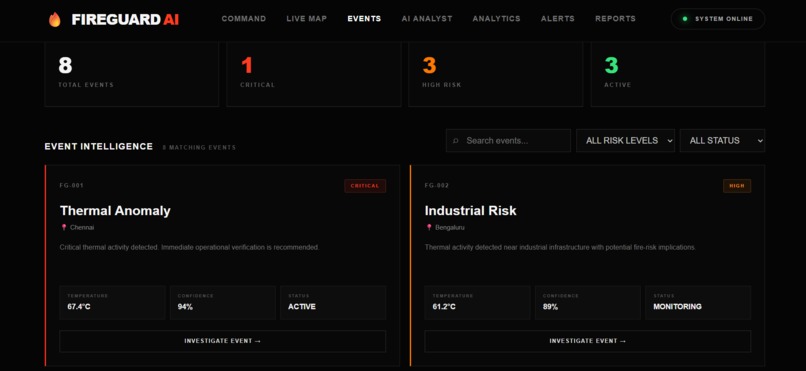The height and width of the screenshot is (371, 806).
Task: Switch to Live Map view
Action: 307,18
